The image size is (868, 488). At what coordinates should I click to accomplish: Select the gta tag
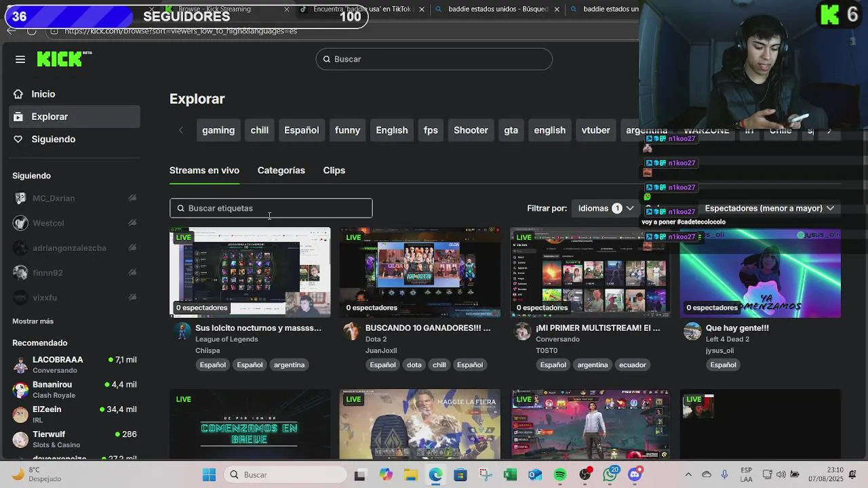coord(511,130)
